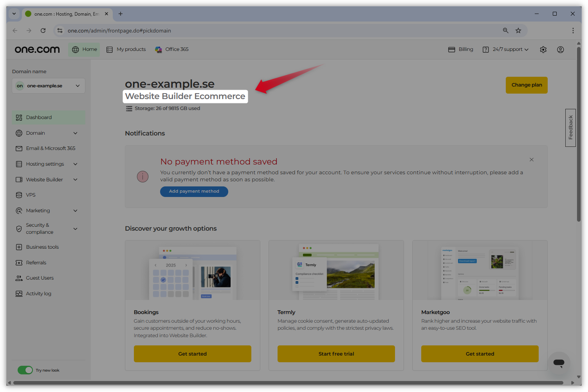This screenshot has width=588, height=392.
Task: Click the Activity log chart icon
Action: point(19,294)
